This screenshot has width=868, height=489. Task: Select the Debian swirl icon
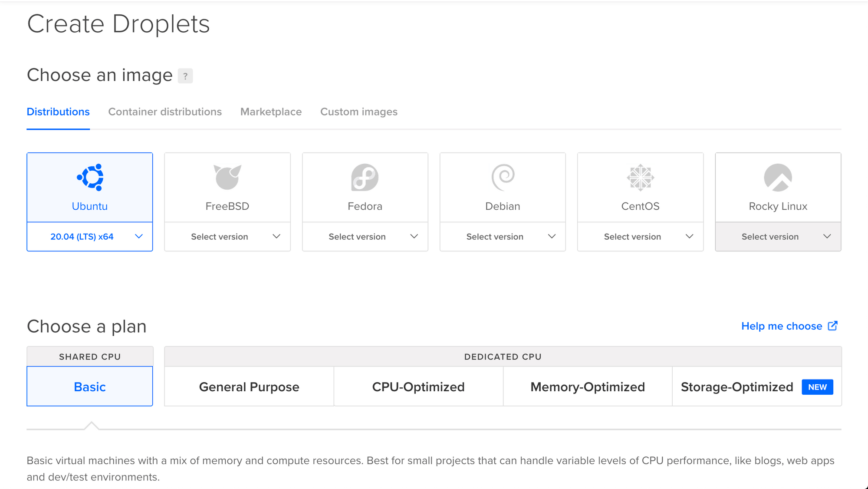pos(503,177)
